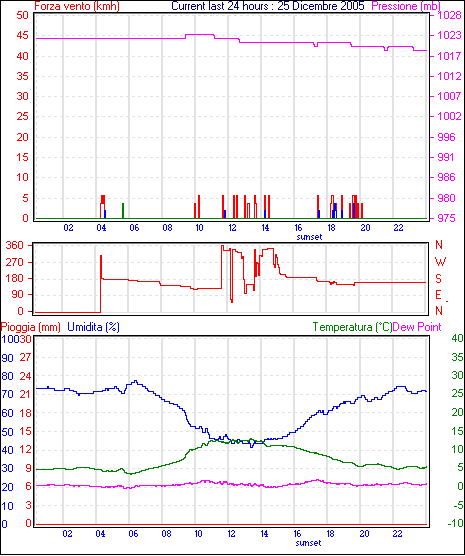Click the 'Forza vento (kmh)' axis title
The image size is (465, 556).
77,6
